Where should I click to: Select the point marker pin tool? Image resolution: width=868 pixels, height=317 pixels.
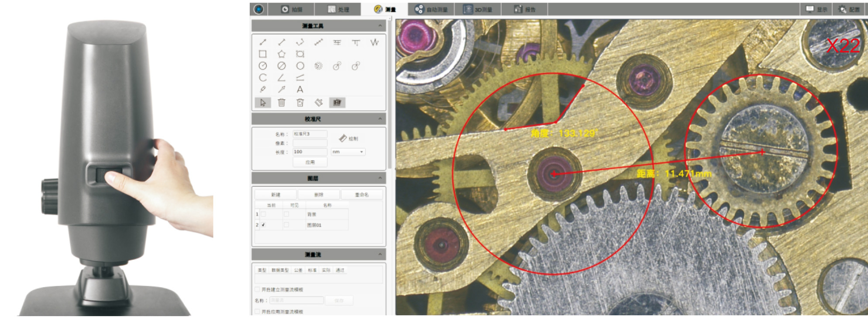click(263, 89)
